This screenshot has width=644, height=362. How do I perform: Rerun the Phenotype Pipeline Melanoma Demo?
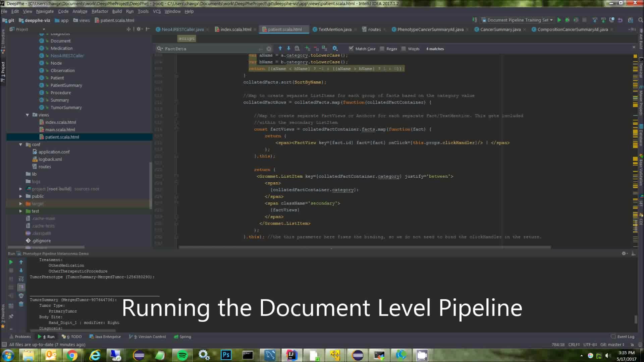(11, 262)
